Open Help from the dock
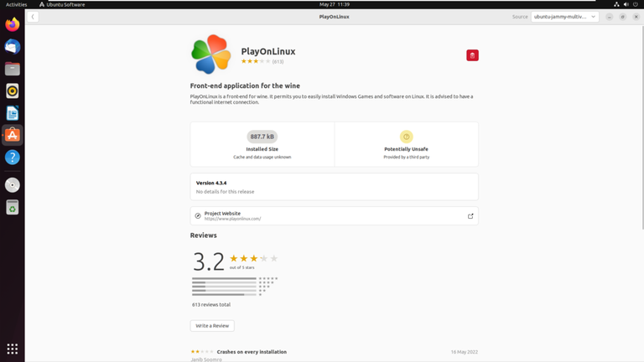The width and height of the screenshot is (644, 362). coord(13,158)
